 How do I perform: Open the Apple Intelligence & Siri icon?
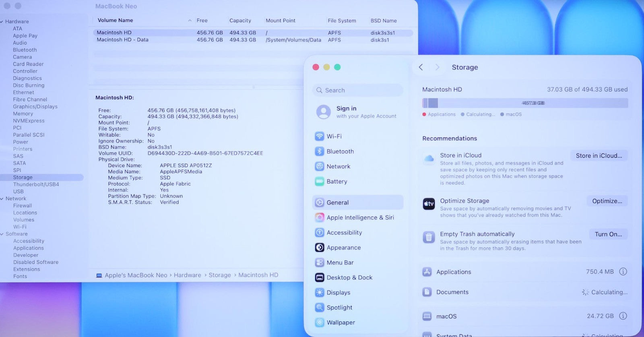tap(320, 217)
